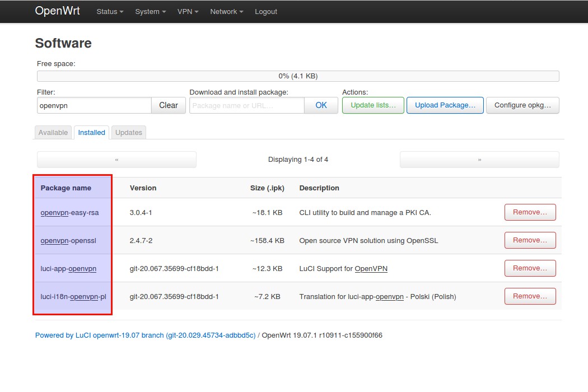Screen dimensions: 588x392
Task: Click the free space progress bar
Action: [298, 76]
